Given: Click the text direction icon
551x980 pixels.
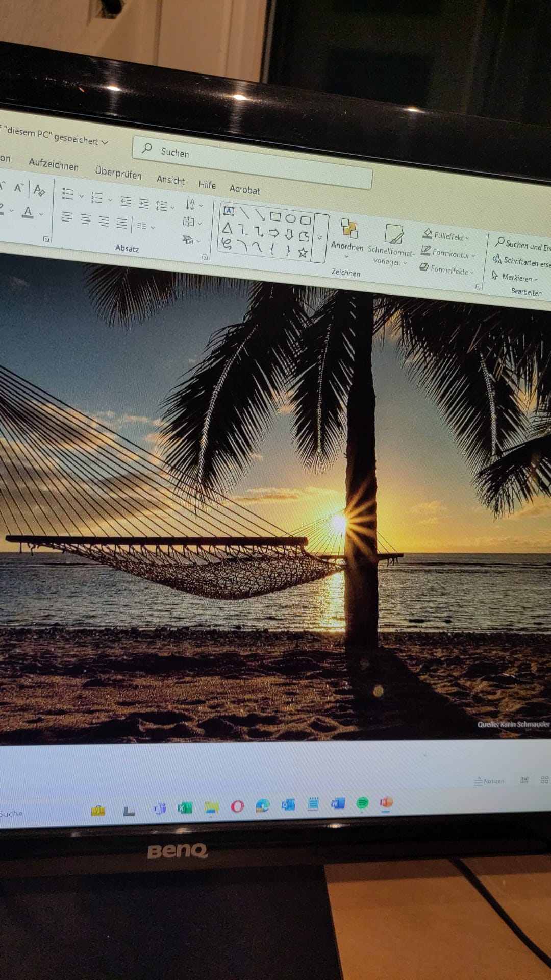Looking at the screenshot, I should coord(190,204).
